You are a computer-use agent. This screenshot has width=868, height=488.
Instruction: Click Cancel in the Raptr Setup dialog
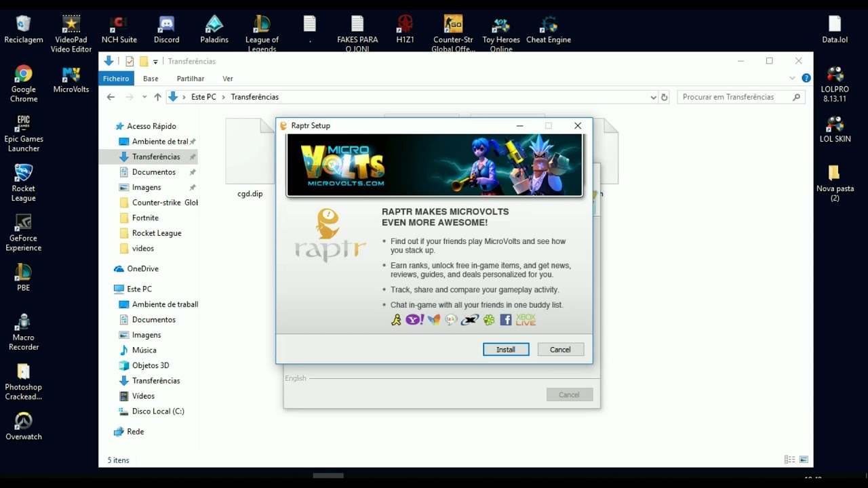click(x=560, y=350)
